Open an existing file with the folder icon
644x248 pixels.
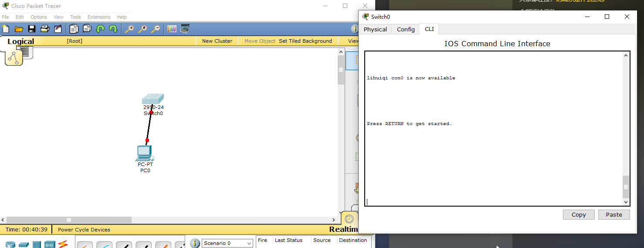19,29
